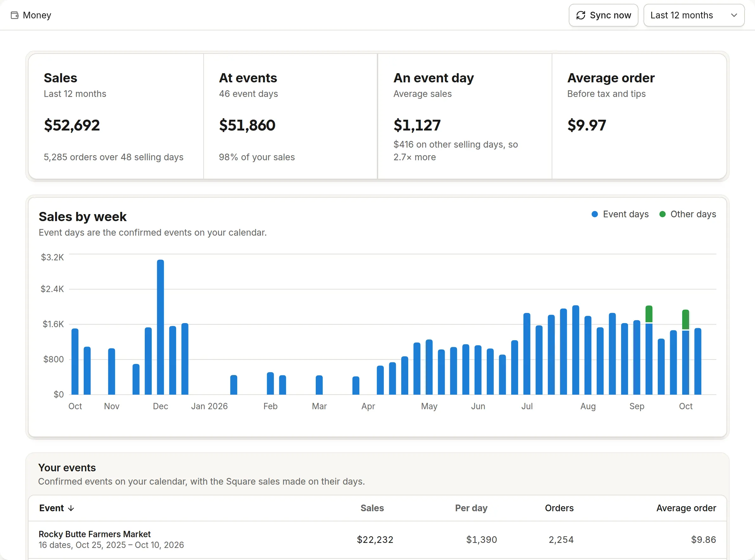
Task: Click the Sync now refresh icon
Action: (x=581, y=15)
